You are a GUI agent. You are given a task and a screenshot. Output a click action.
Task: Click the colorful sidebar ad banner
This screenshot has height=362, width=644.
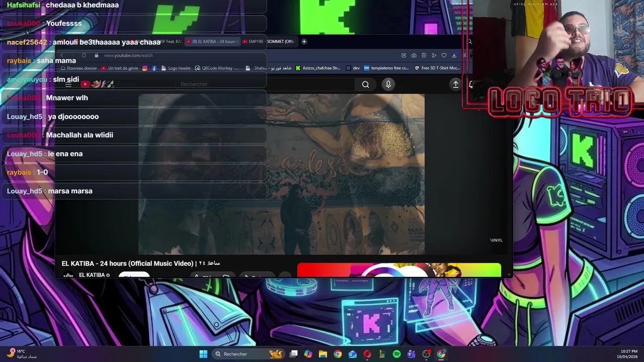399,270
